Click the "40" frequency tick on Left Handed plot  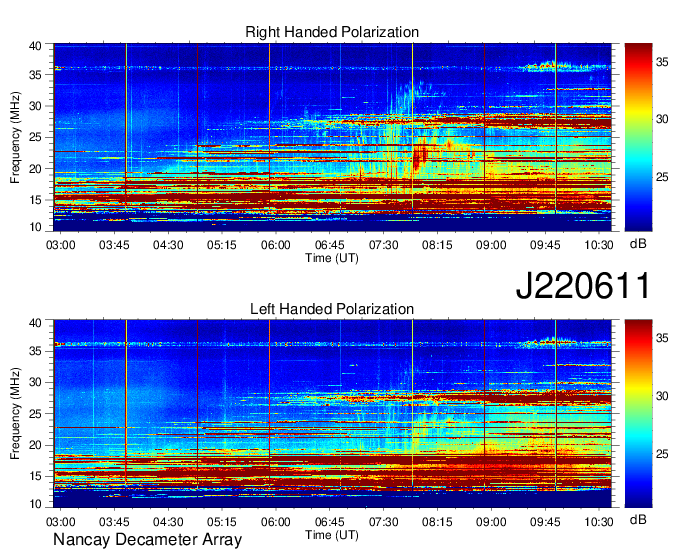tap(36, 323)
